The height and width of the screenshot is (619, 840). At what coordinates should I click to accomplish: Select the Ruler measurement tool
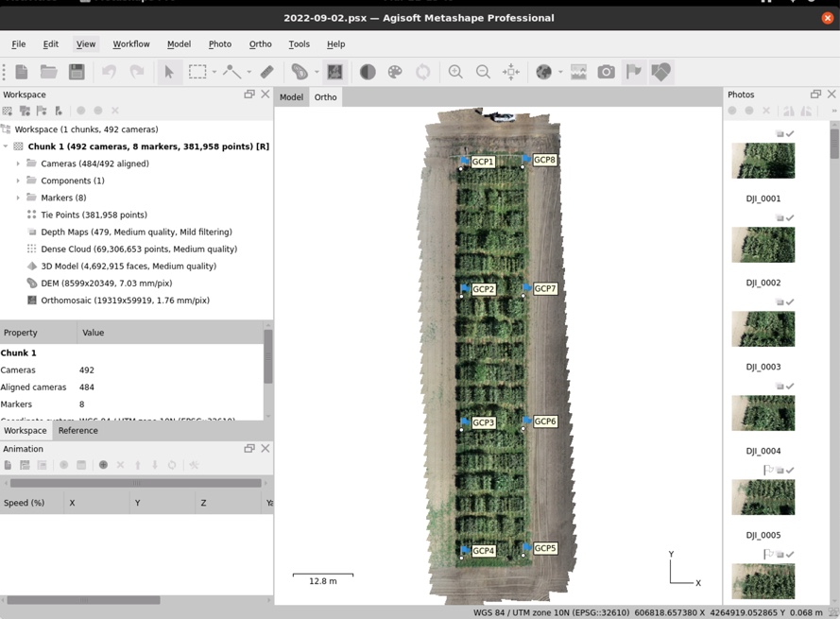pyautogui.click(x=267, y=72)
